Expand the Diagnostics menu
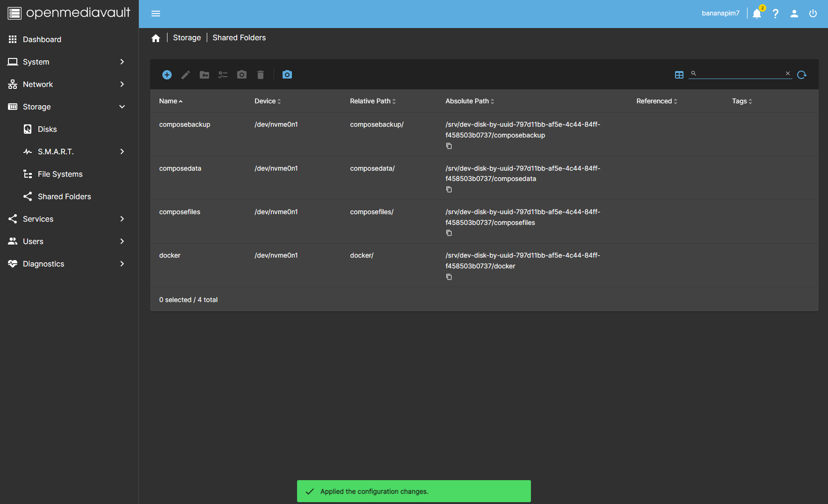 click(69, 264)
